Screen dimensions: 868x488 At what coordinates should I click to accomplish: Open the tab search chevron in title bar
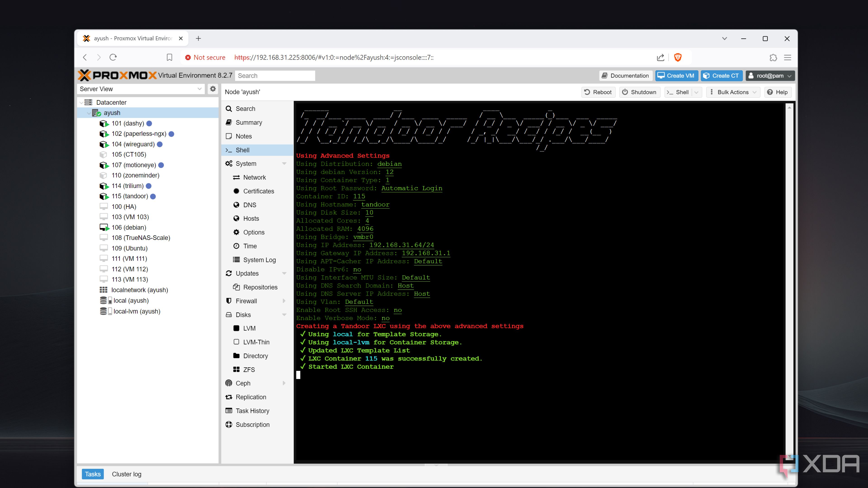[x=724, y=38]
